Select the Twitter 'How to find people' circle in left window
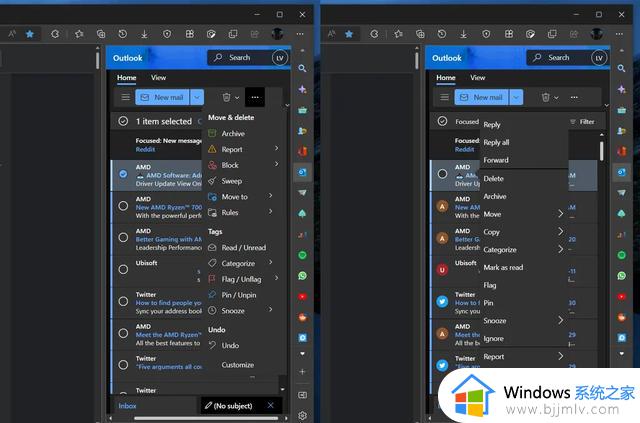Viewport: 640px width, 423px height. pyautogui.click(x=123, y=301)
